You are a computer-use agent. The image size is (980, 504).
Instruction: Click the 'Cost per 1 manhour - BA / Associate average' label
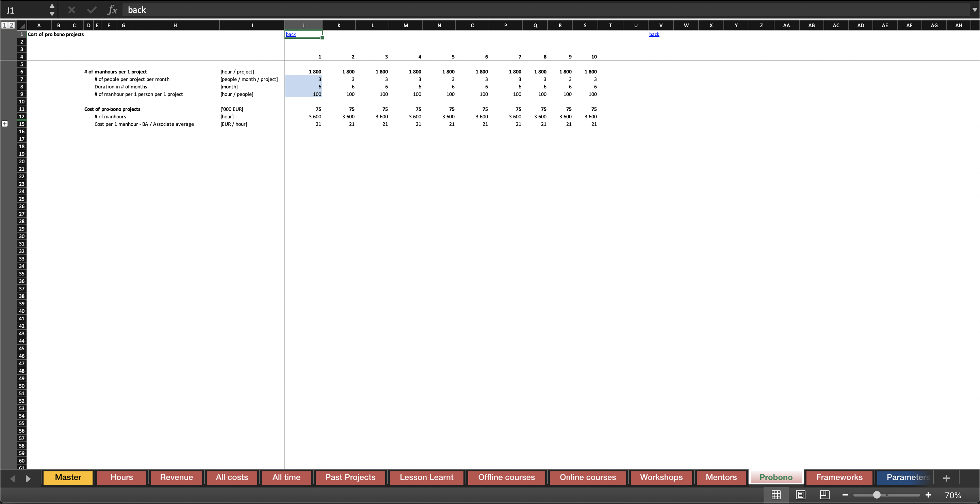click(144, 124)
